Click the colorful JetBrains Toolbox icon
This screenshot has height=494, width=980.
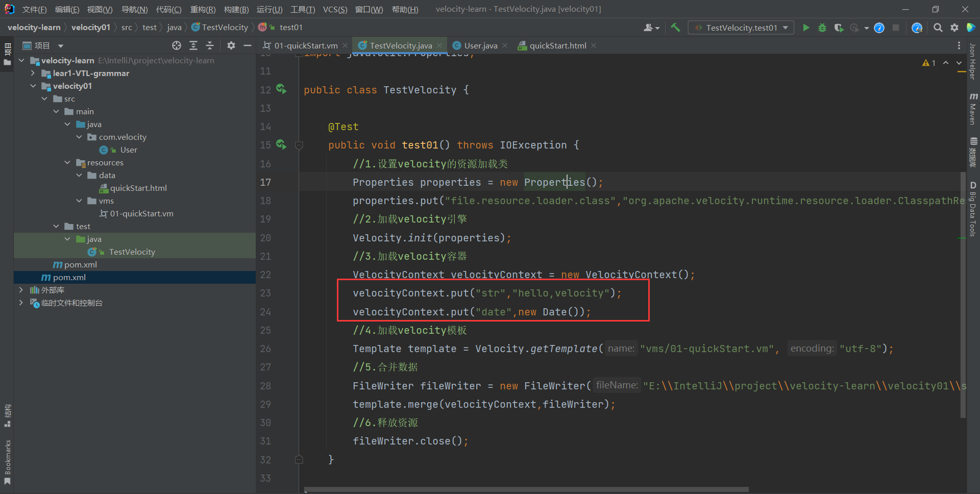pos(971,28)
